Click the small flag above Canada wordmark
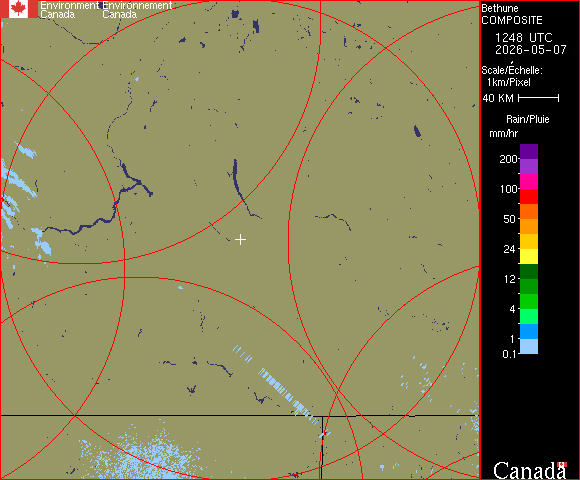The width and height of the screenshot is (580, 480). pos(562,464)
